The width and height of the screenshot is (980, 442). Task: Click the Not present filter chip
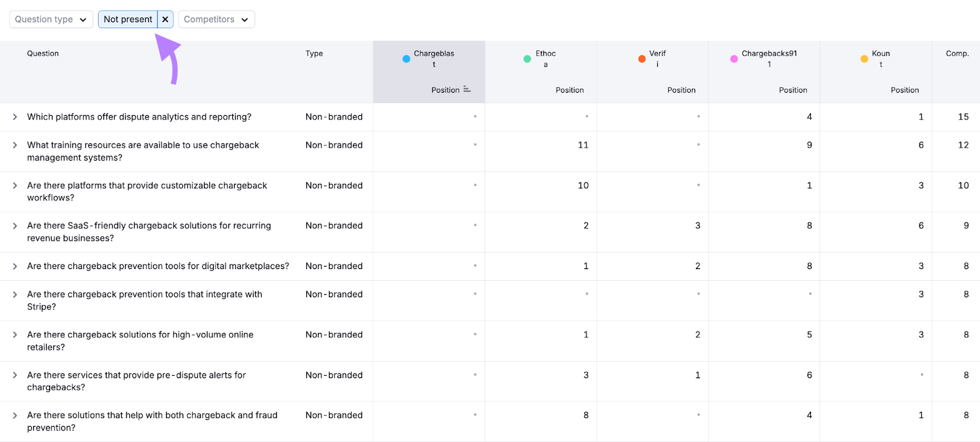click(128, 20)
